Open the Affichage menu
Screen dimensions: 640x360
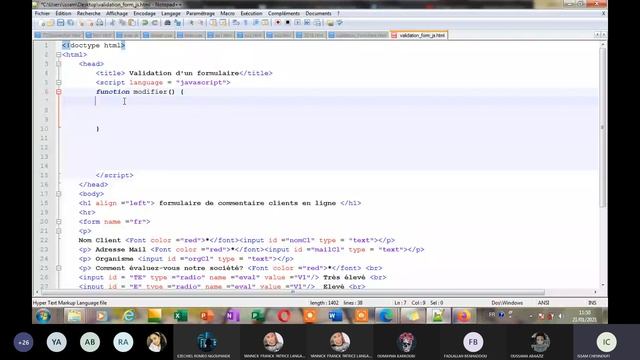(117, 13)
